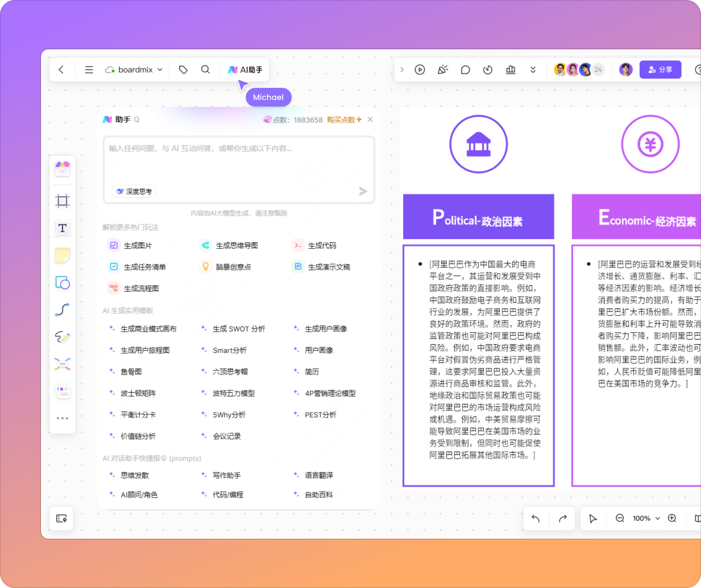Send the AI prompt with arrow icon
This screenshot has width=701, height=588.
[363, 191]
